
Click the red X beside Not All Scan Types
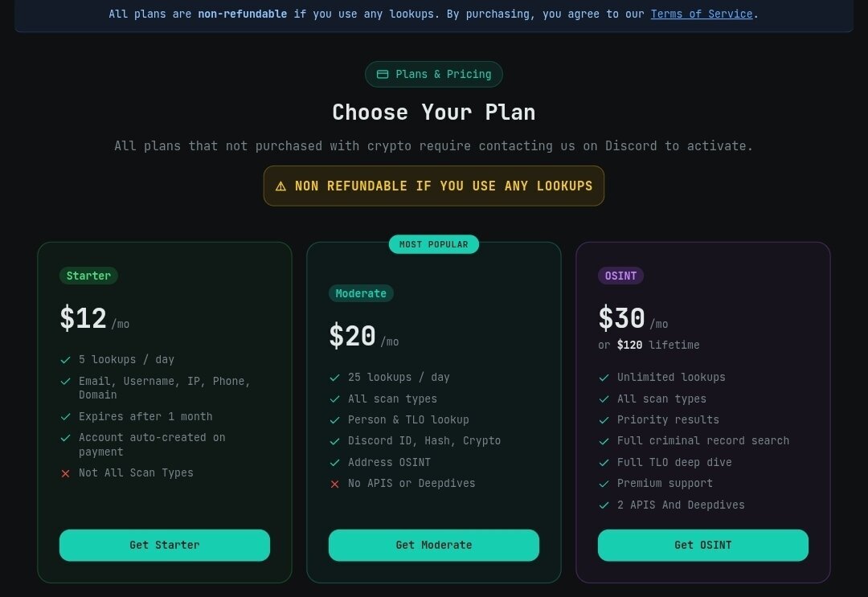[x=66, y=473]
